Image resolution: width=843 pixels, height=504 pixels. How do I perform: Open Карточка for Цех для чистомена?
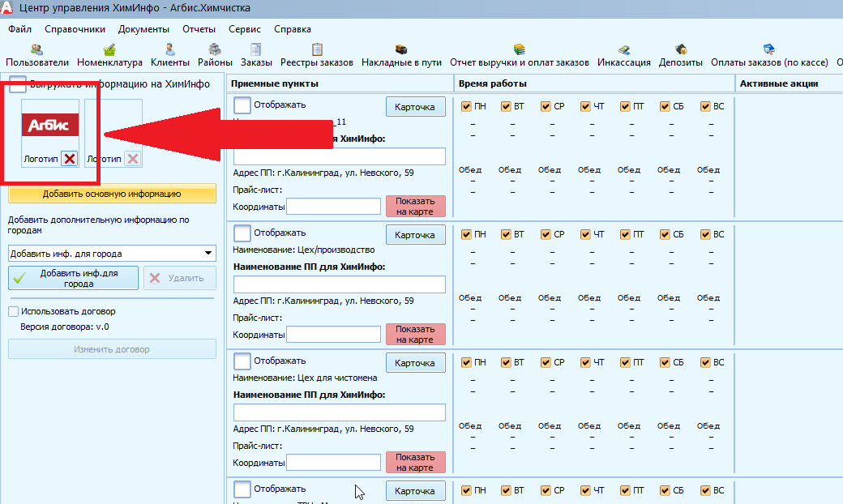click(415, 363)
